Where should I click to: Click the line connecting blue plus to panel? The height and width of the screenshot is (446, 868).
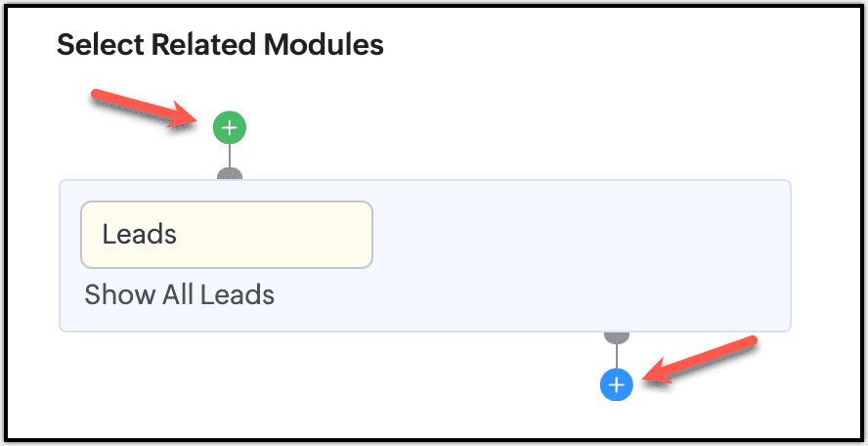pyautogui.click(x=617, y=356)
